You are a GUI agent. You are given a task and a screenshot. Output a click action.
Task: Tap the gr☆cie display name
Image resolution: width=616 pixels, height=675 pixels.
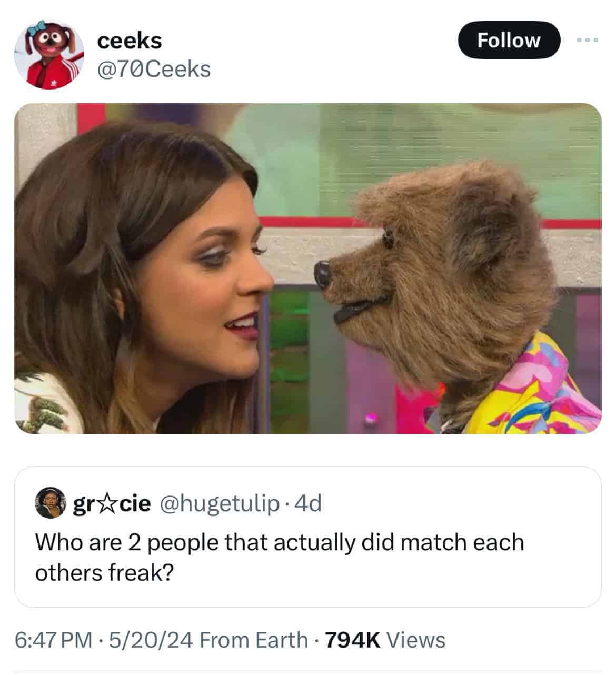tap(111, 504)
